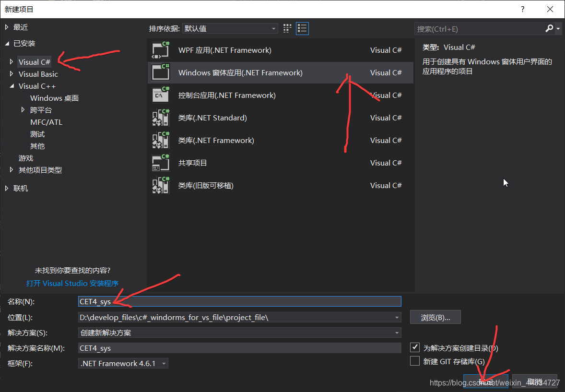
Task: Expand the 跨平台 tree node
Action: point(23,109)
